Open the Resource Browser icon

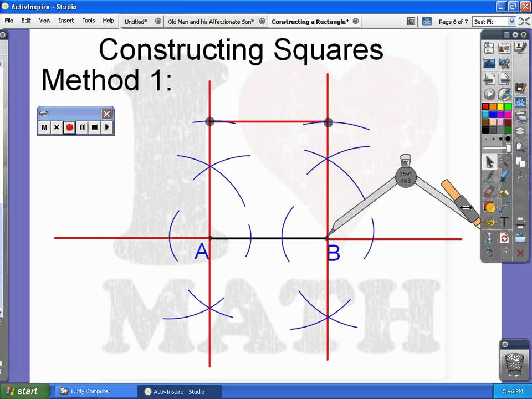pos(520,116)
